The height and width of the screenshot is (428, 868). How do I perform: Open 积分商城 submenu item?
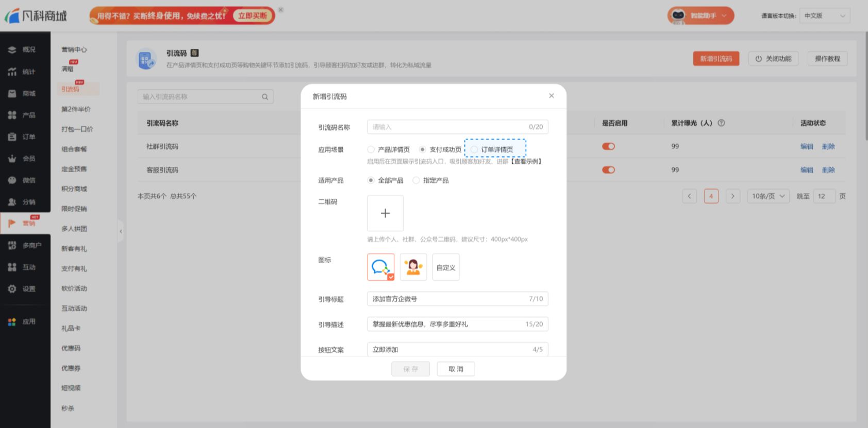tap(74, 189)
